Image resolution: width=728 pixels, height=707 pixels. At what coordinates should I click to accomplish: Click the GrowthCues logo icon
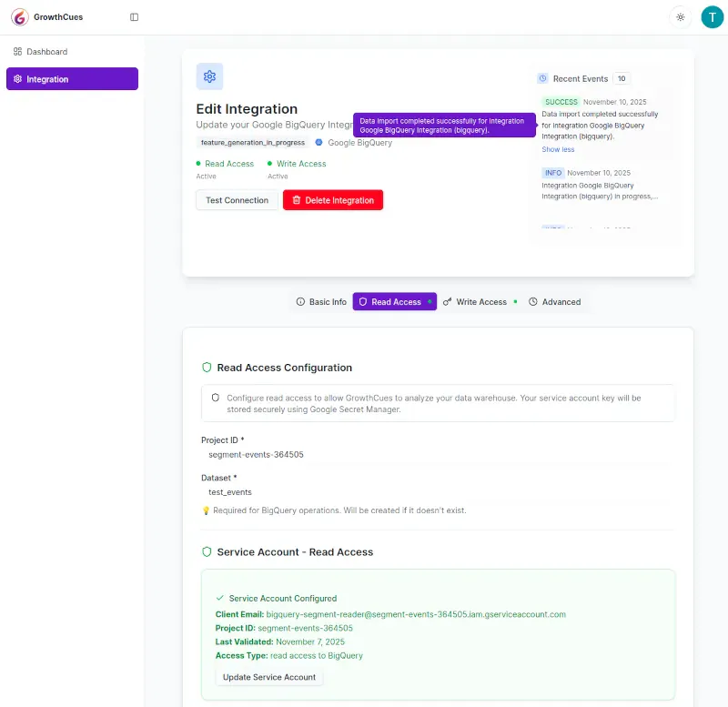click(20, 17)
